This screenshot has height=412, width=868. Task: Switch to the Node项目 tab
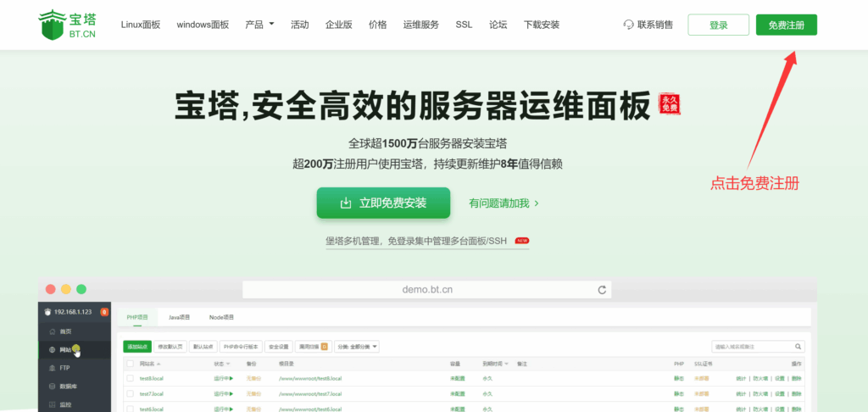tap(221, 317)
